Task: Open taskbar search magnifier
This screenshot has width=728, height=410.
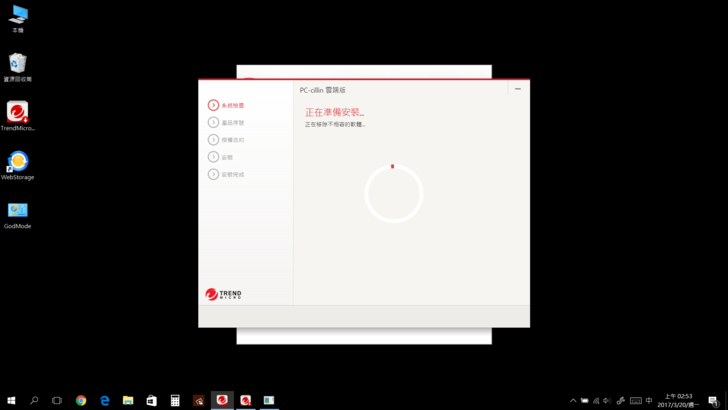Action: [x=34, y=400]
